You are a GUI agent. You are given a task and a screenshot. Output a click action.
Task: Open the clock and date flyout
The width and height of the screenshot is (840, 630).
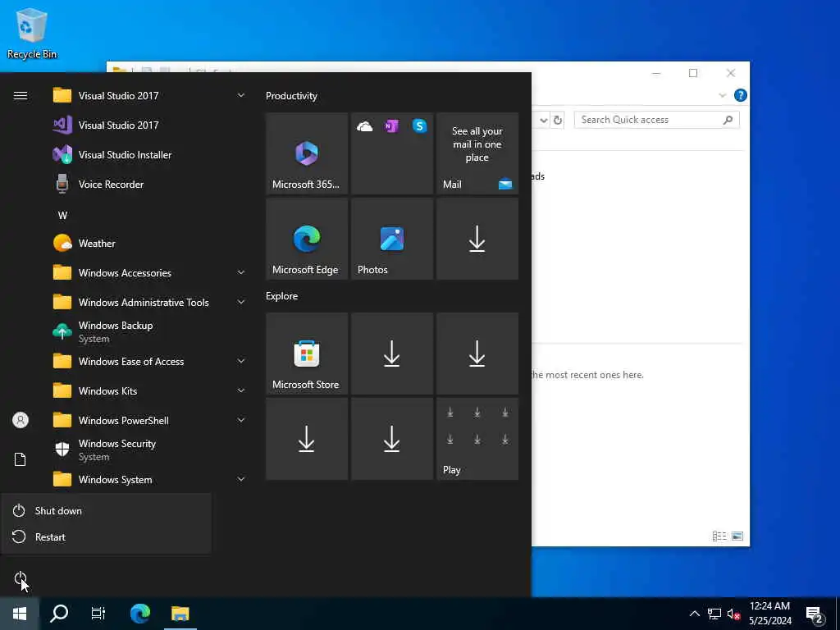(769, 614)
